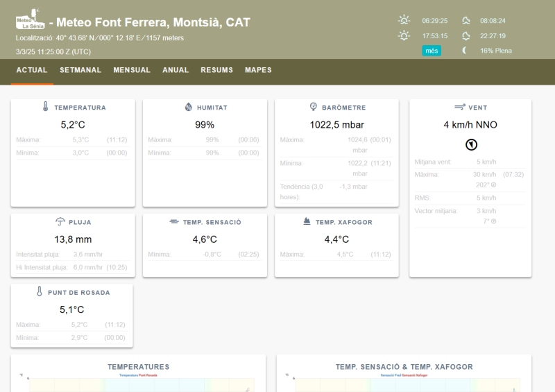Click the thermometer icon beside Temperatura
The height and width of the screenshot is (392, 555).
tap(46, 108)
